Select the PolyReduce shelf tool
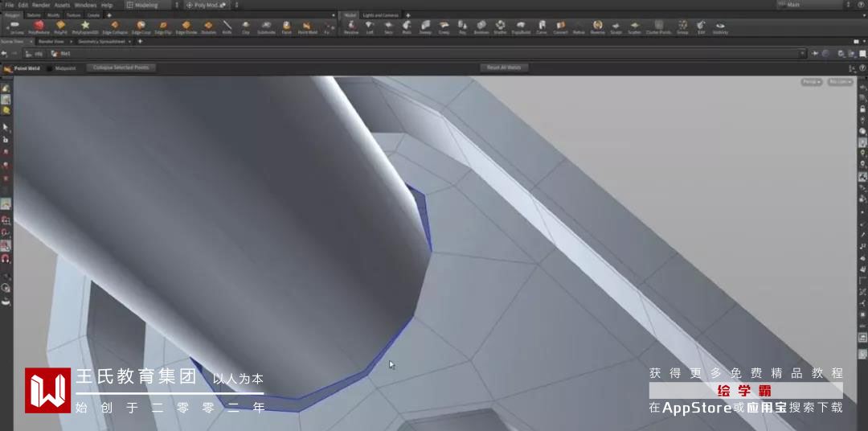 click(39, 27)
